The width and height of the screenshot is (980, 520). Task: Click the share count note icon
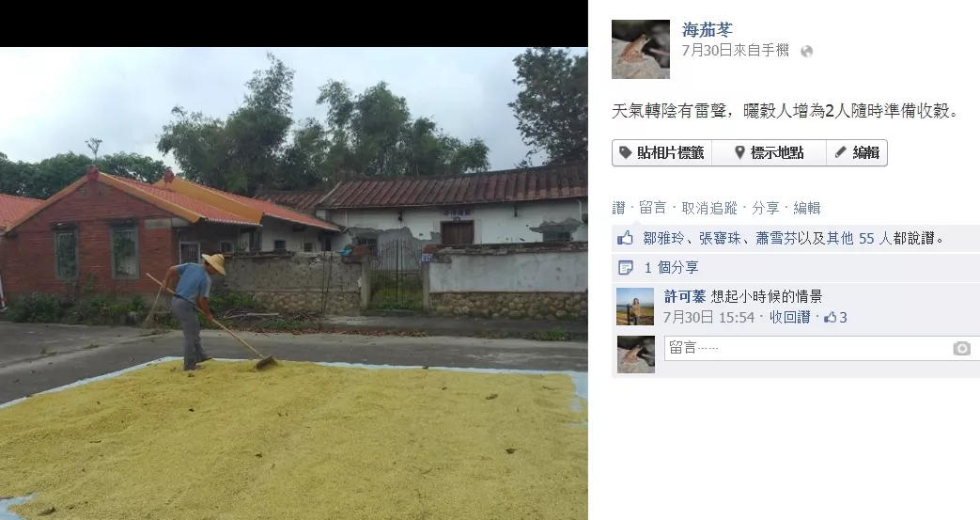[x=625, y=268]
